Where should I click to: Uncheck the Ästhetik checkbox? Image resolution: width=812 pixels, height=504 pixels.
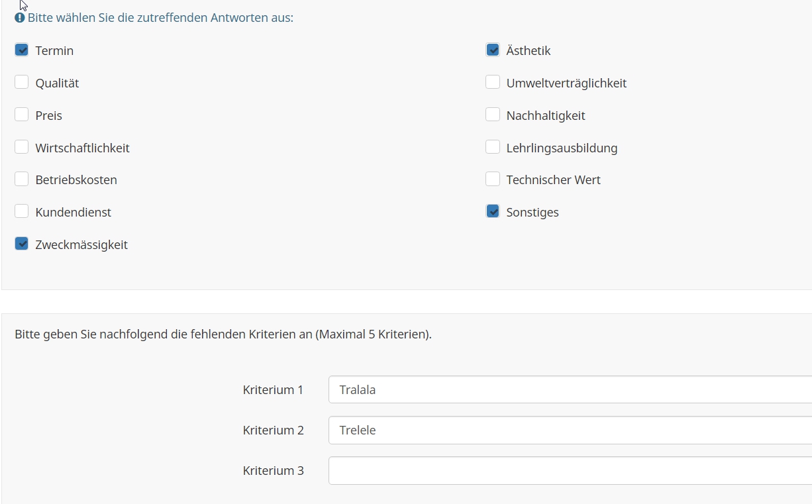[x=493, y=50]
